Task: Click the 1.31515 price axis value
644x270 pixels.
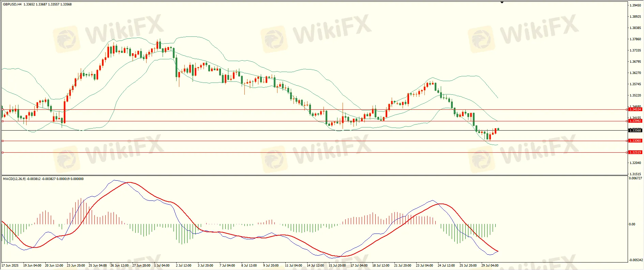Action: [635, 174]
